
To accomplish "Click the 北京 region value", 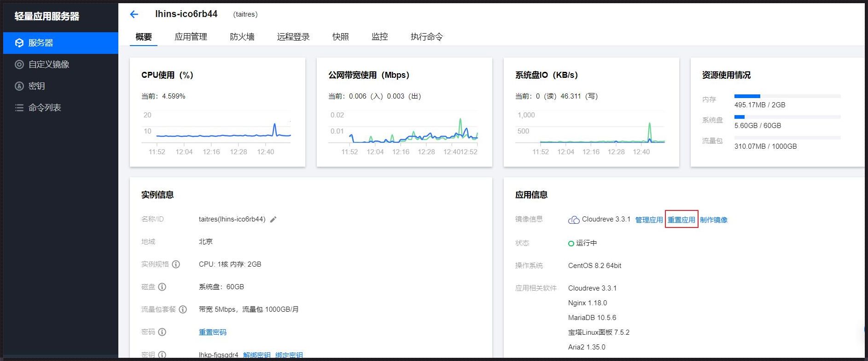I will pyautogui.click(x=206, y=242).
